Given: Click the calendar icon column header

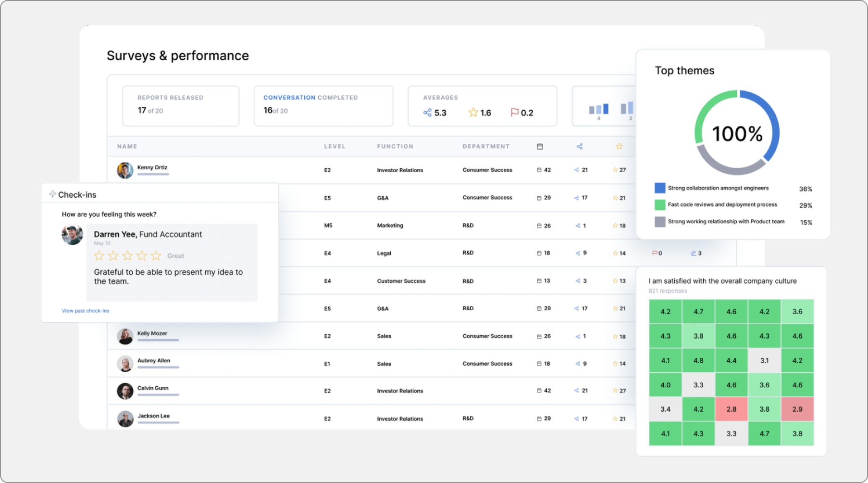Looking at the screenshot, I should tap(540, 146).
